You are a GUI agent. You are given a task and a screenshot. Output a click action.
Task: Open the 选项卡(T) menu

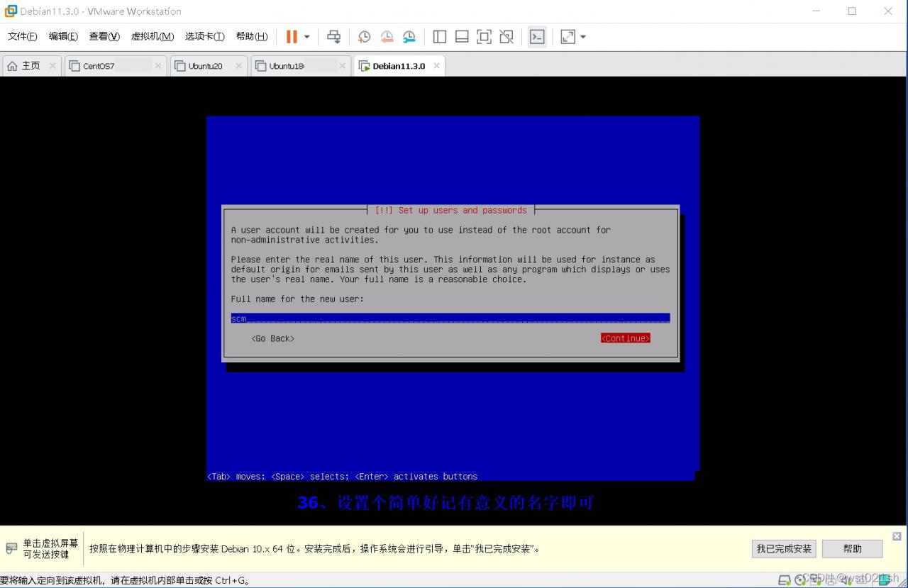205,37
